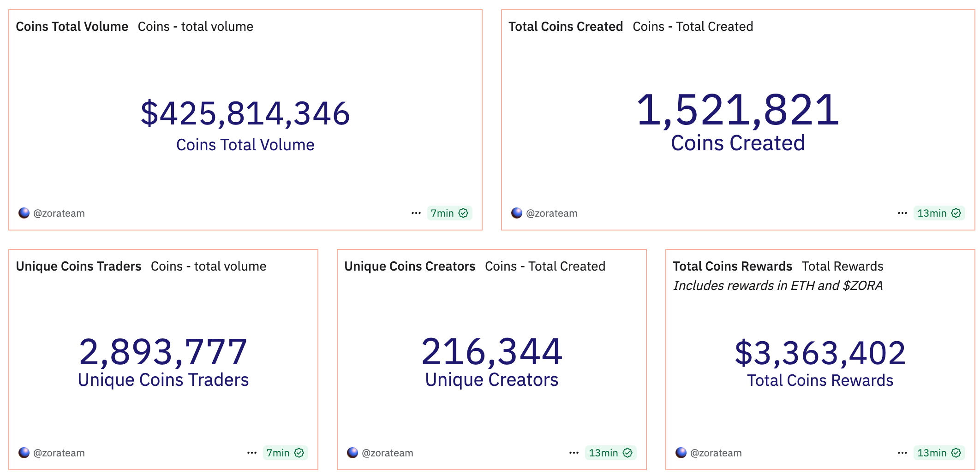Click the zorateam avatar on Coins Total Volume card
This screenshot has height=473, width=980.
tap(24, 213)
